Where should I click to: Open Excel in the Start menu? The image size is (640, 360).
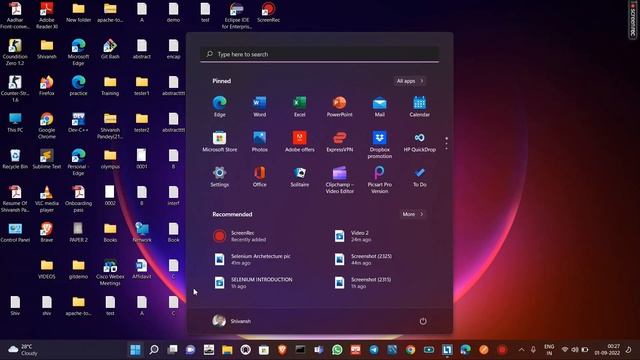coord(300,107)
